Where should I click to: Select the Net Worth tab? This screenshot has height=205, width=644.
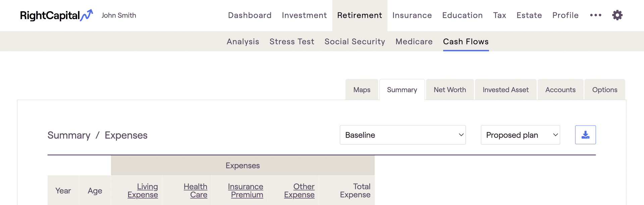point(449,90)
